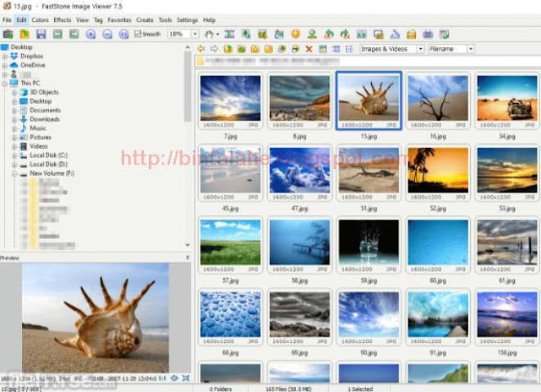This screenshot has height=392, width=541.
Task: Open the Settings menu
Action: click(188, 20)
